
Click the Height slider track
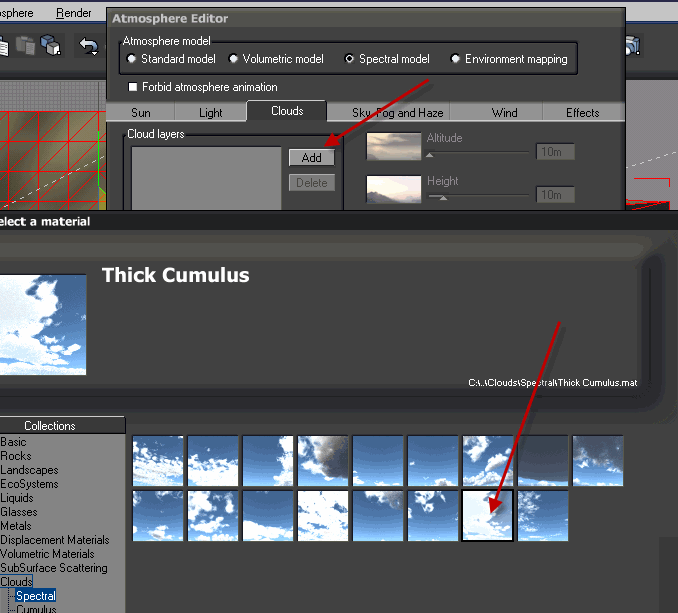click(x=478, y=196)
